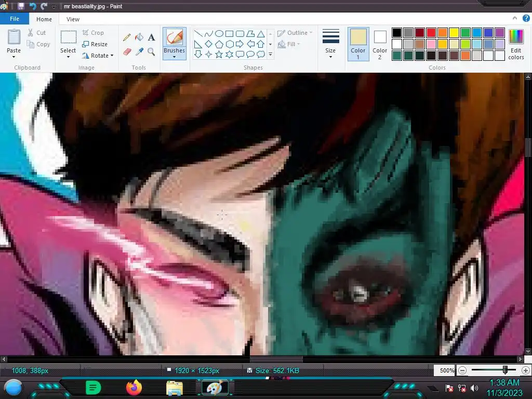Pick the red color swatch
This screenshot has width=532, height=399.
tap(431, 33)
